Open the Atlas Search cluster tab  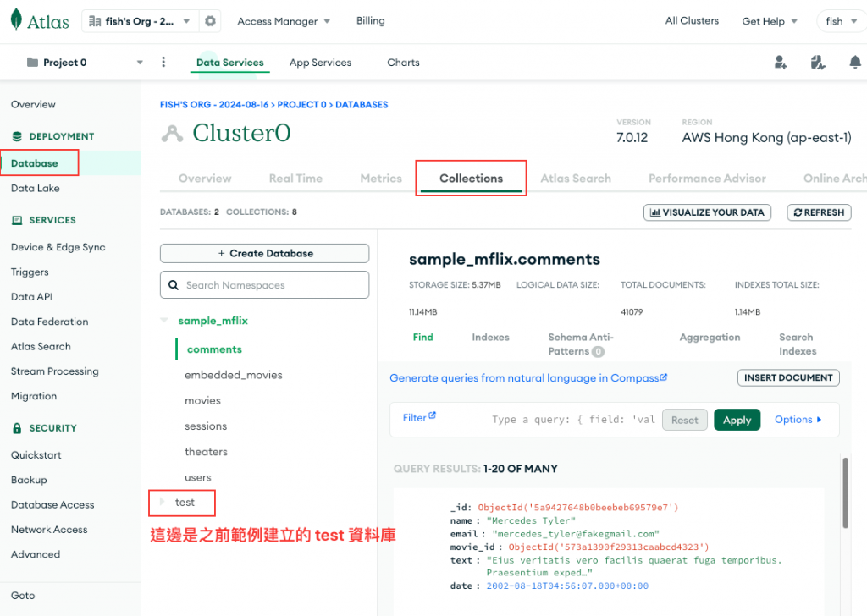point(576,179)
